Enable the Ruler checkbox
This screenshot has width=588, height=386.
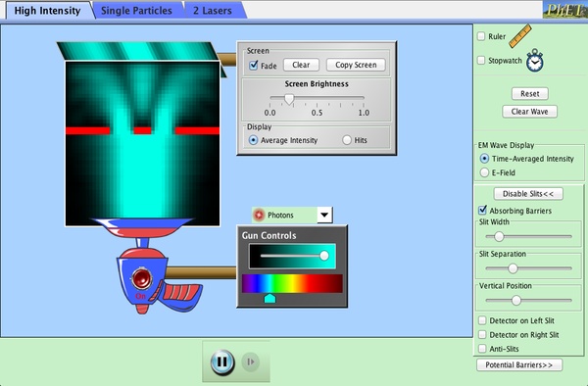481,36
